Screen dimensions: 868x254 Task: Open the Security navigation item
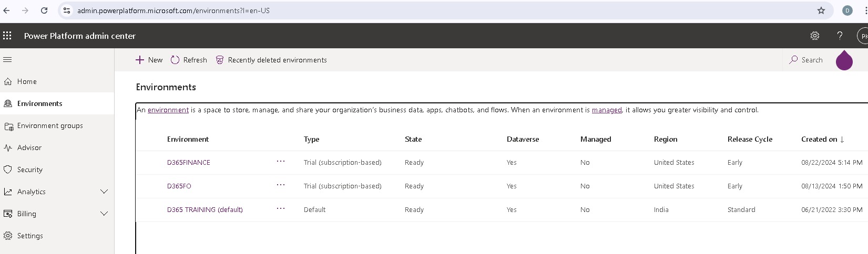(29, 170)
